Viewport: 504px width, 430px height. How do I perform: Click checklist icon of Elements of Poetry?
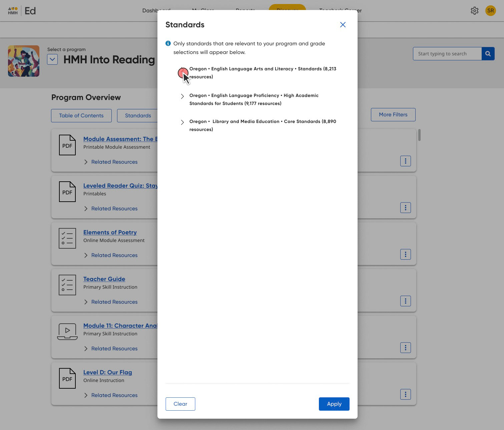pos(67,238)
